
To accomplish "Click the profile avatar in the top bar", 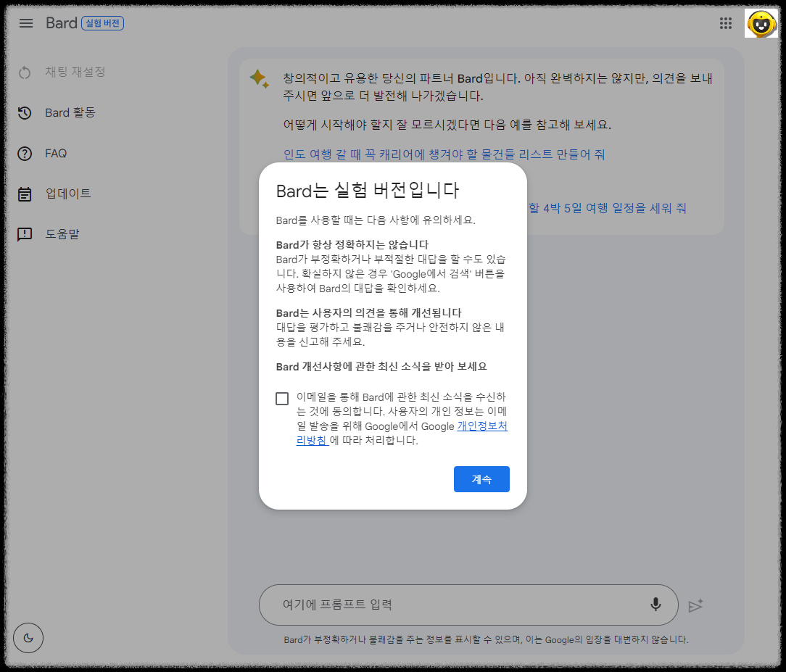I will 760,22.
